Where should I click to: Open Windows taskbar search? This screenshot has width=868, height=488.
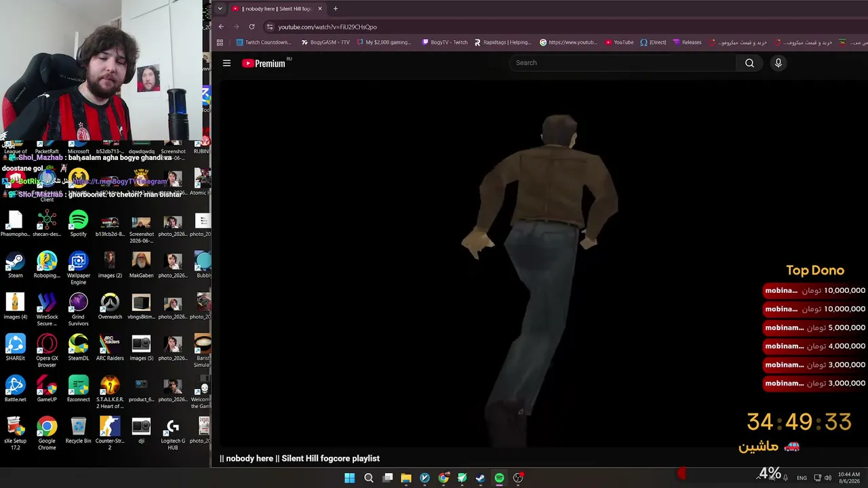pos(368,478)
